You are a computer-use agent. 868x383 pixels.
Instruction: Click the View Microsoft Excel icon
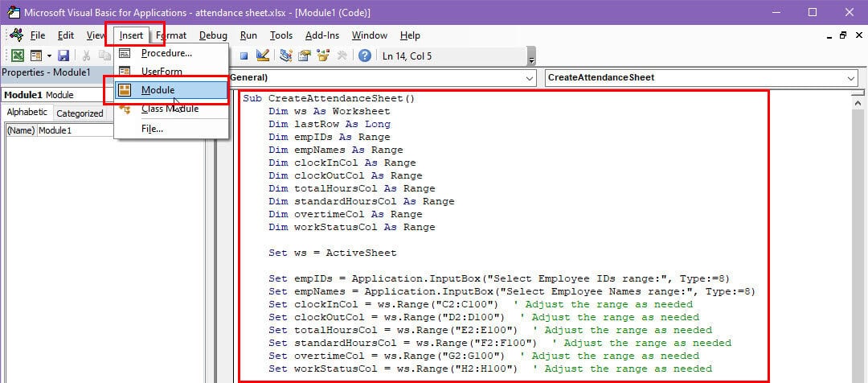point(18,56)
